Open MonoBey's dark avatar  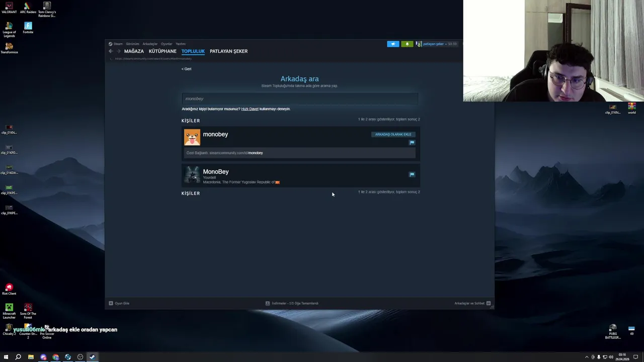pos(192,175)
